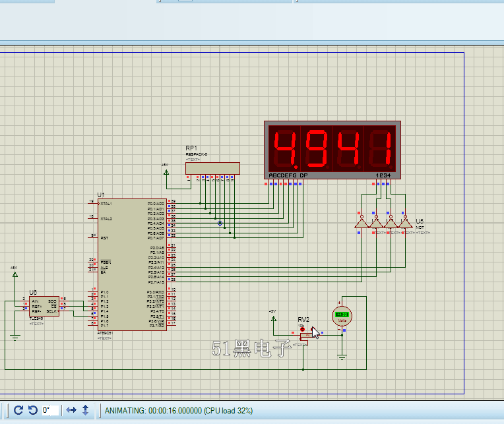This screenshot has height=424, width=504.
Task: Click the first display digit showing 4.
Action: click(x=285, y=149)
